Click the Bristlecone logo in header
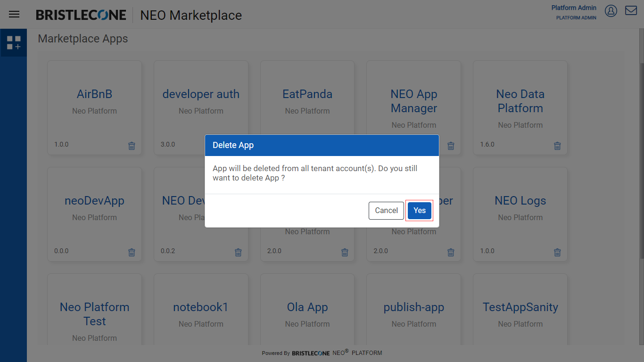 tap(81, 15)
